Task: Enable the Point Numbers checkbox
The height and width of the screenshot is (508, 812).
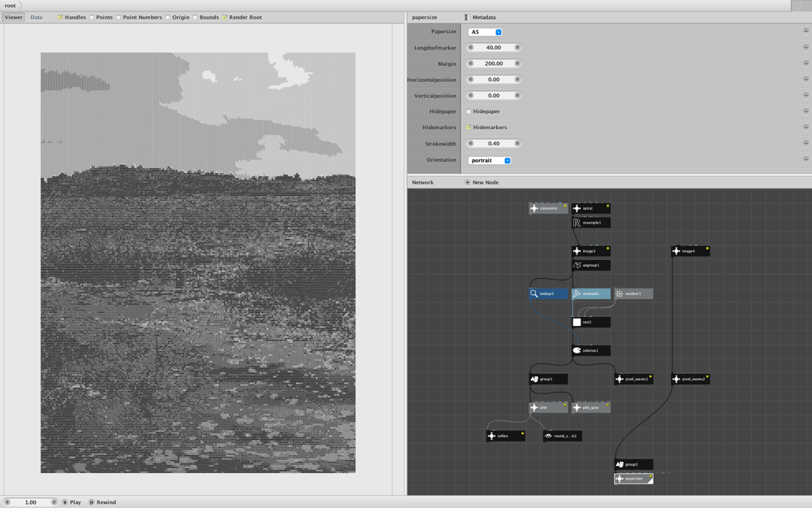Action: [119, 17]
